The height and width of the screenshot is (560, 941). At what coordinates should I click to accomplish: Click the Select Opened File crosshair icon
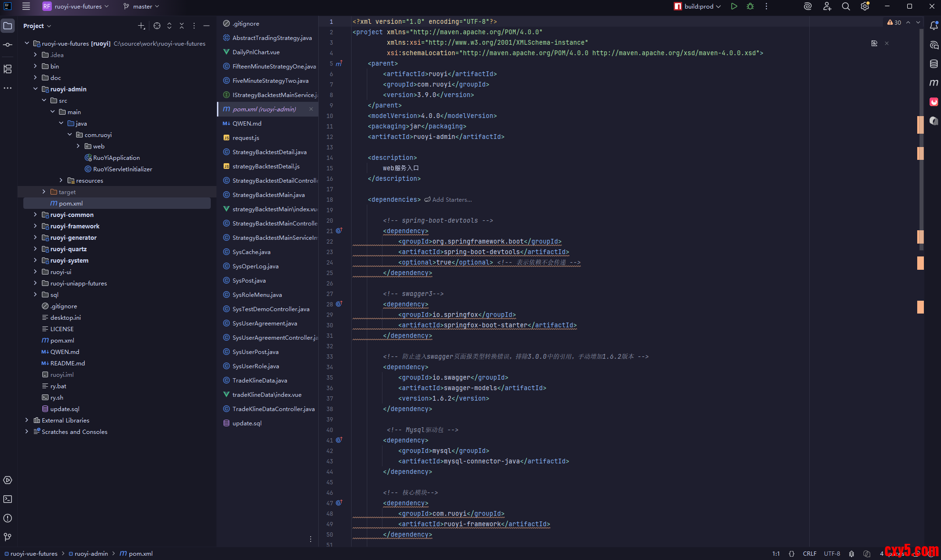click(157, 26)
